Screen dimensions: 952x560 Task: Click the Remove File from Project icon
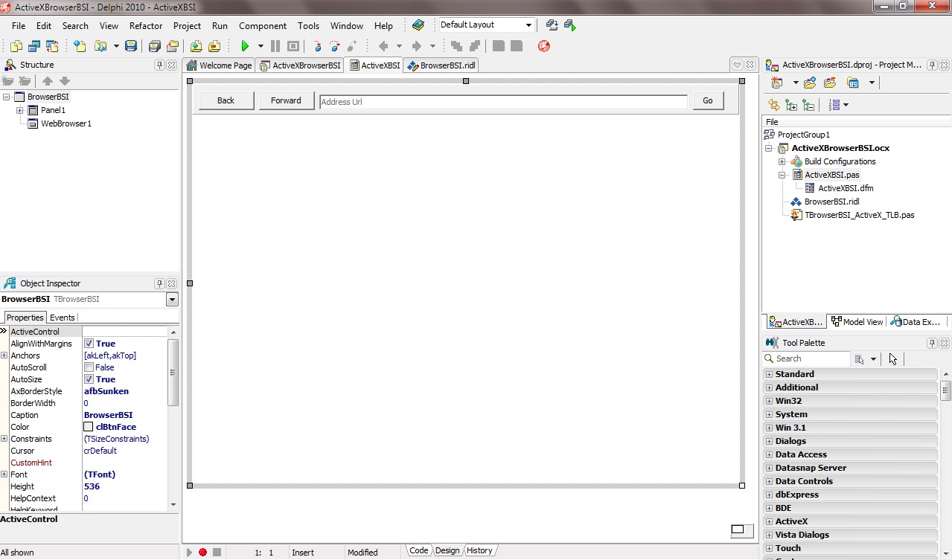point(214,46)
